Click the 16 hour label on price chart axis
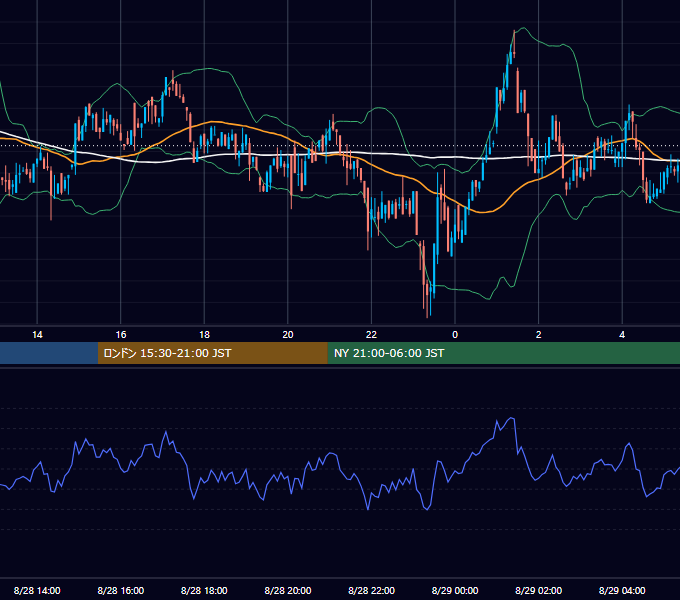 pos(121,335)
